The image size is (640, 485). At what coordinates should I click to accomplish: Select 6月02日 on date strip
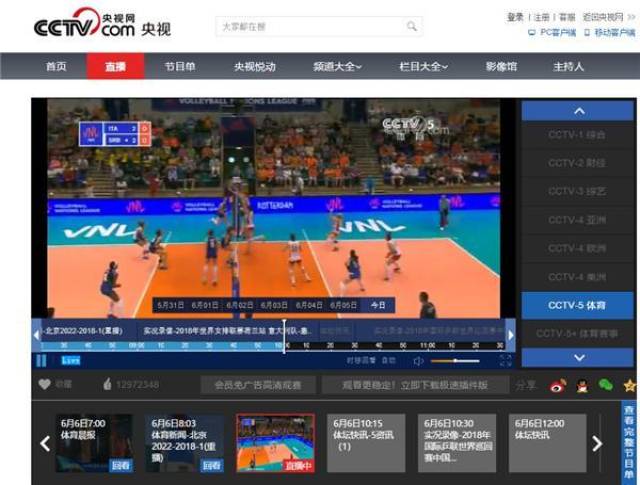coord(240,305)
